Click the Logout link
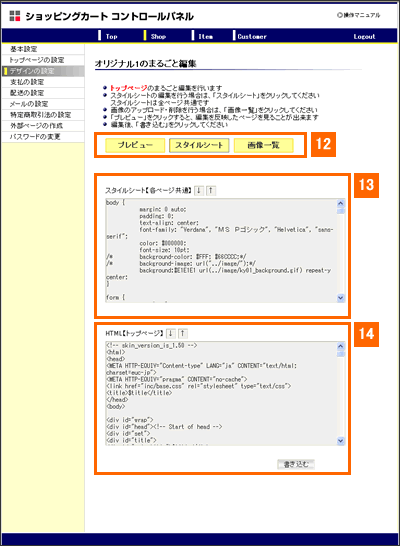The height and width of the screenshot is (546, 400). coord(364,37)
